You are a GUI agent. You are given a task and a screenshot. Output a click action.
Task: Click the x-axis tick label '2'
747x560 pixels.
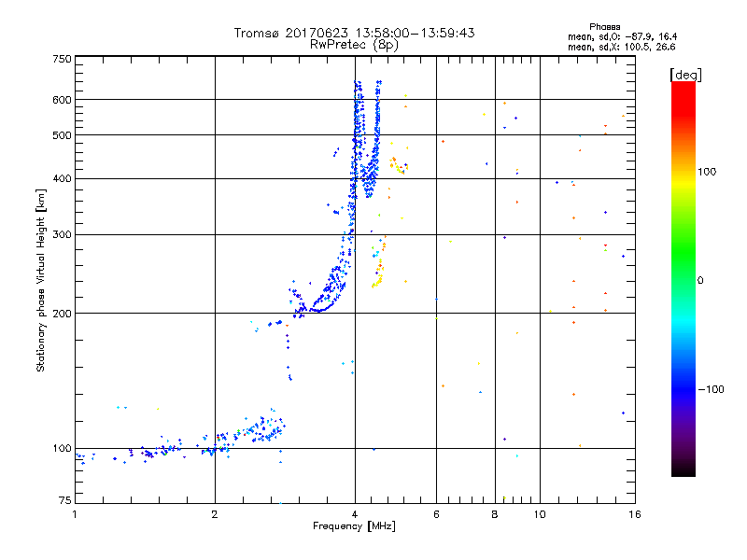point(215,514)
